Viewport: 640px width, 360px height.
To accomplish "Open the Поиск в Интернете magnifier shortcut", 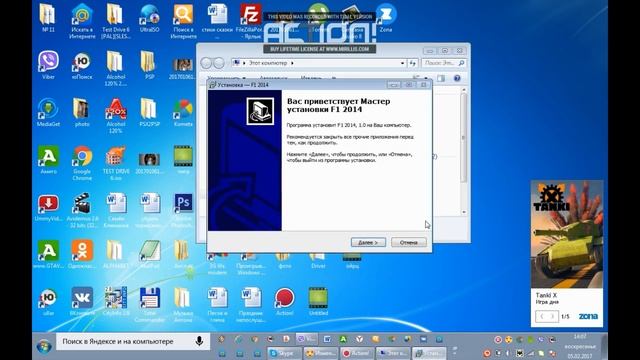I will click(183, 21).
